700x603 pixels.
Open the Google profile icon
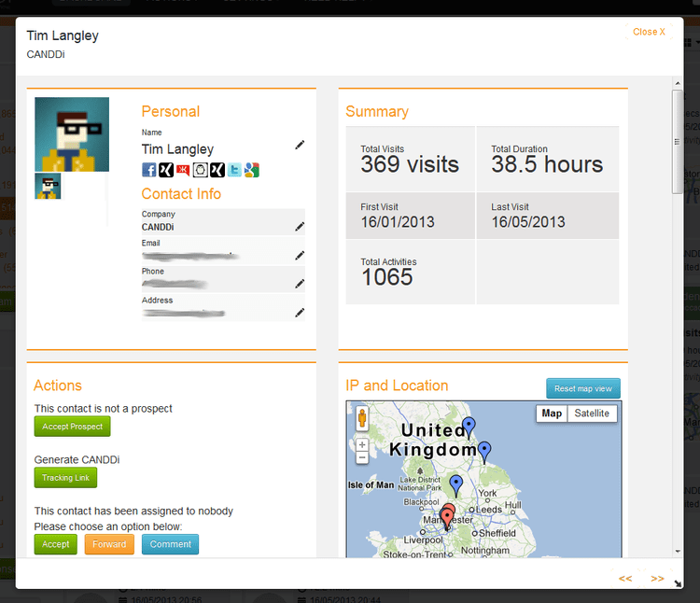252,170
